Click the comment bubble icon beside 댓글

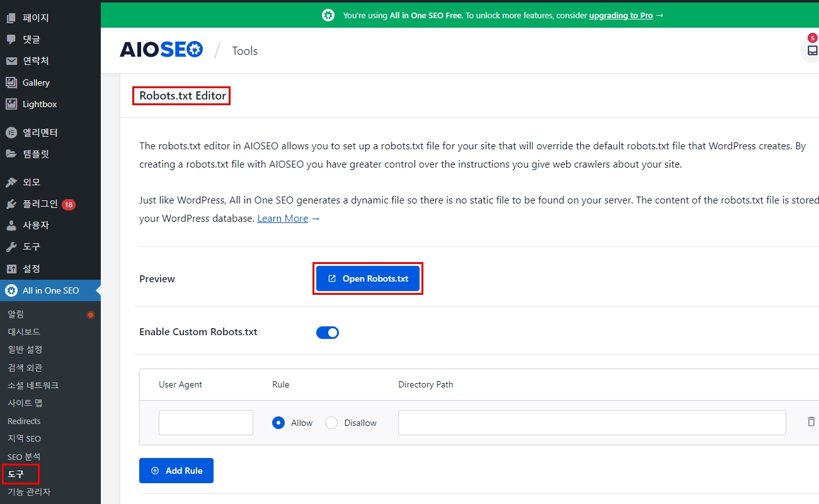[11, 40]
